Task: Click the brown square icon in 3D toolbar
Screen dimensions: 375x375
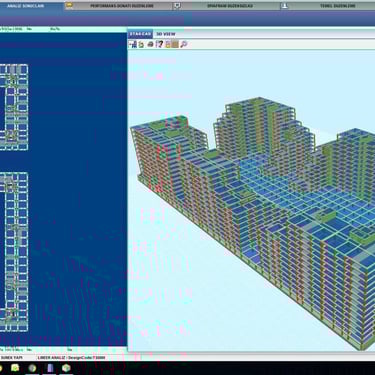Action: [x=175, y=44]
